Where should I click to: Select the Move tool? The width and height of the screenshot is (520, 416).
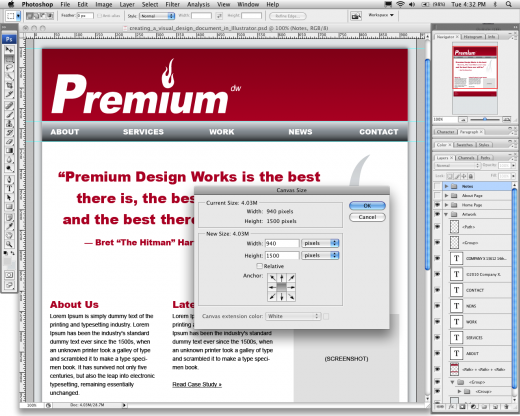click(x=9, y=50)
